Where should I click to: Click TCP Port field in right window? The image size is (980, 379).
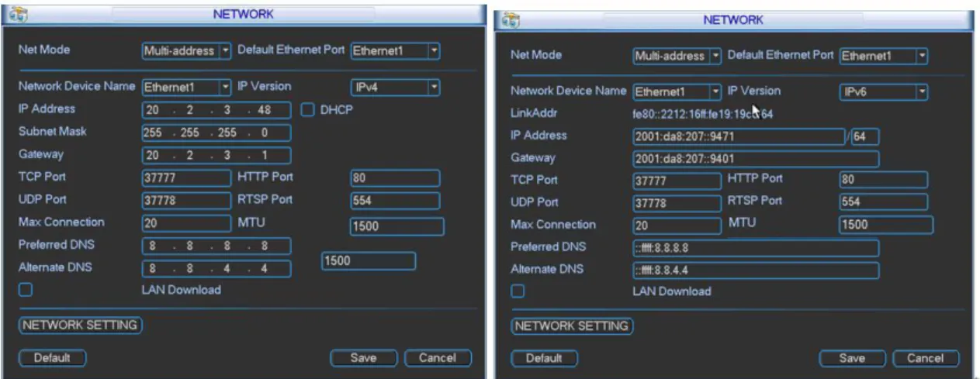[x=677, y=181]
